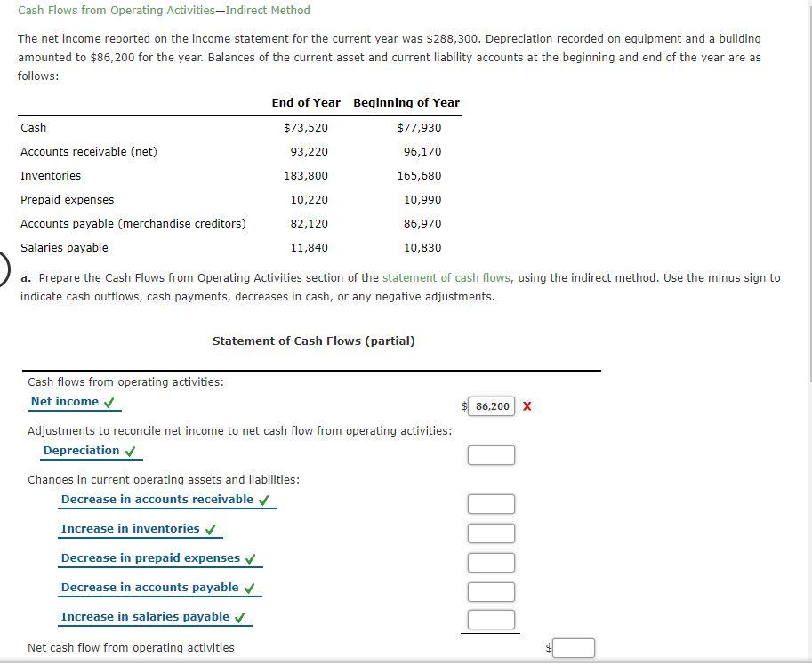
Task: Click the checkmark after Decrease in accounts payable
Action: coord(250,587)
